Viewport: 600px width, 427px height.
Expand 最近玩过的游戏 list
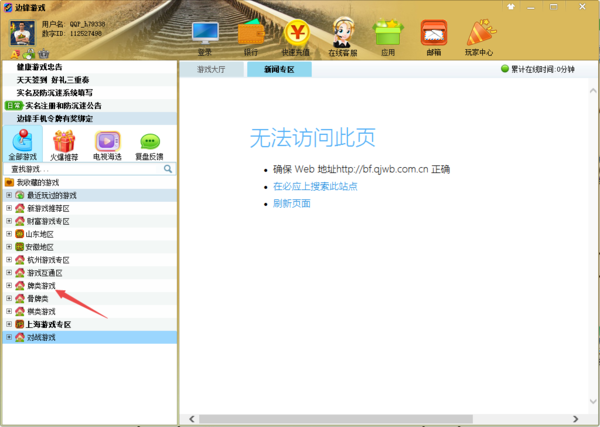(9, 195)
